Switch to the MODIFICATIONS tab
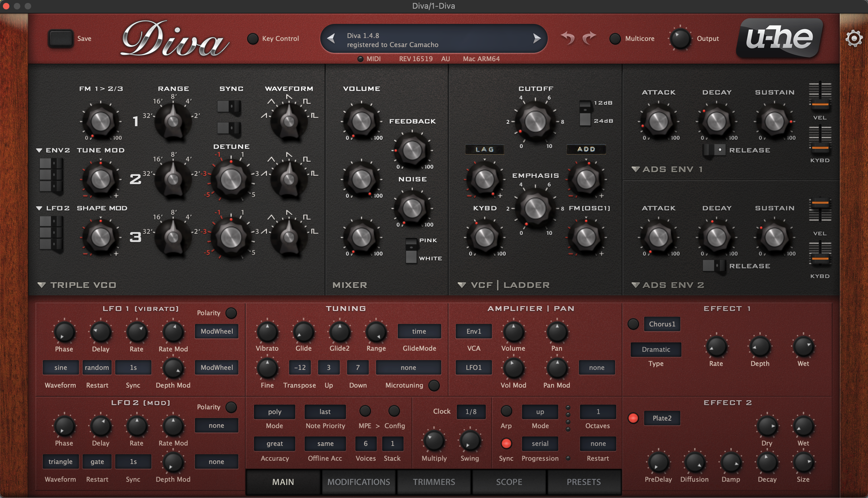Screen dimensions: 868x498 pyautogui.click(x=359, y=482)
